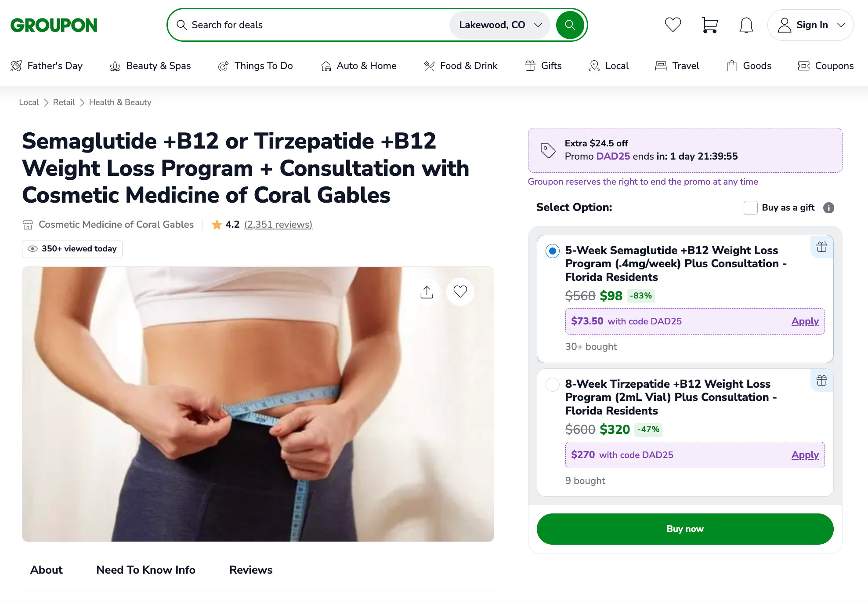The width and height of the screenshot is (868, 604).
Task: Select the 5-Week Semaglutide option radio button
Action: (x=552, y=251)
